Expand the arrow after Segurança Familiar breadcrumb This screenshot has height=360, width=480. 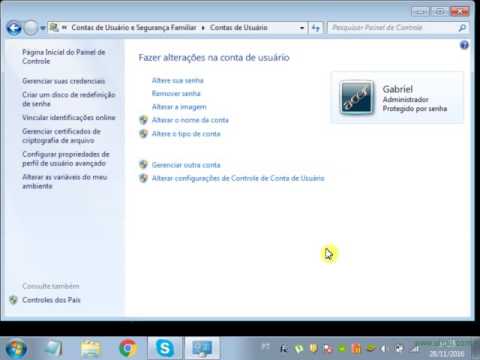point(203,28)
